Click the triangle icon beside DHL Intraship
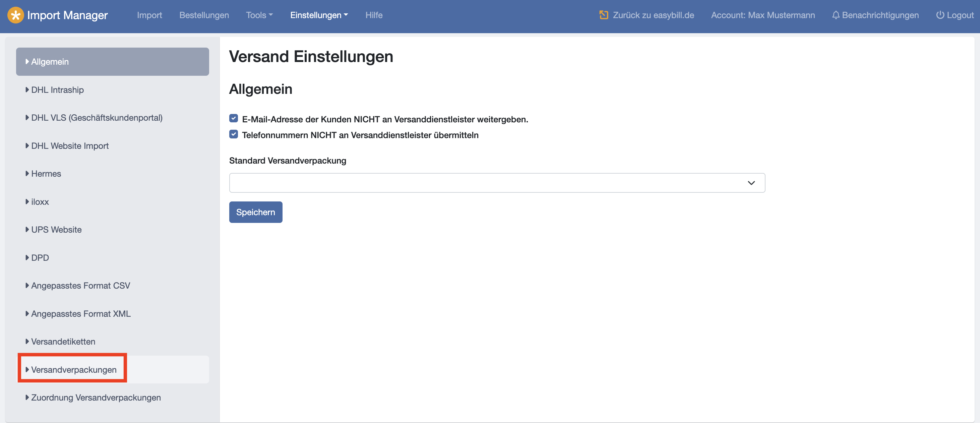980x423 pixels. click(x=27, y=90)
